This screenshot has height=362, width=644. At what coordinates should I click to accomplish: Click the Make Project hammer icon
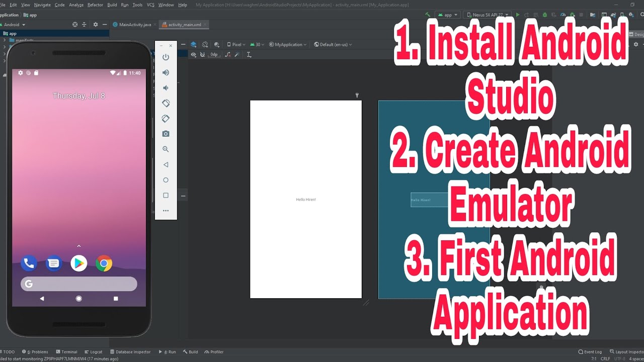(x=428, y=15)
